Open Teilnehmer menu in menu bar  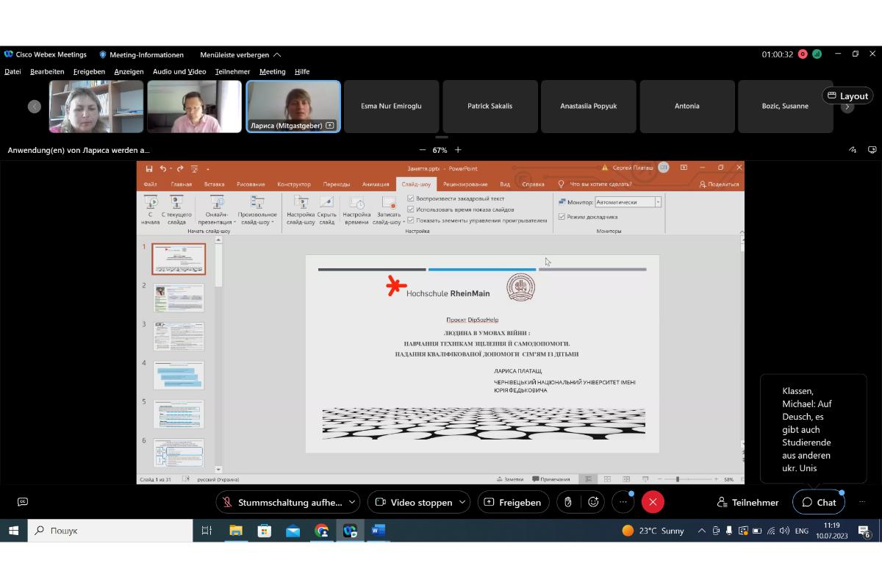(233, 71)
